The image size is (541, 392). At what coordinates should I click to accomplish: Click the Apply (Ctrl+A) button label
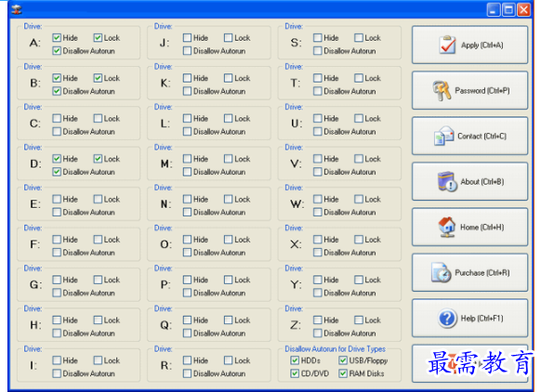coord(482,46)
